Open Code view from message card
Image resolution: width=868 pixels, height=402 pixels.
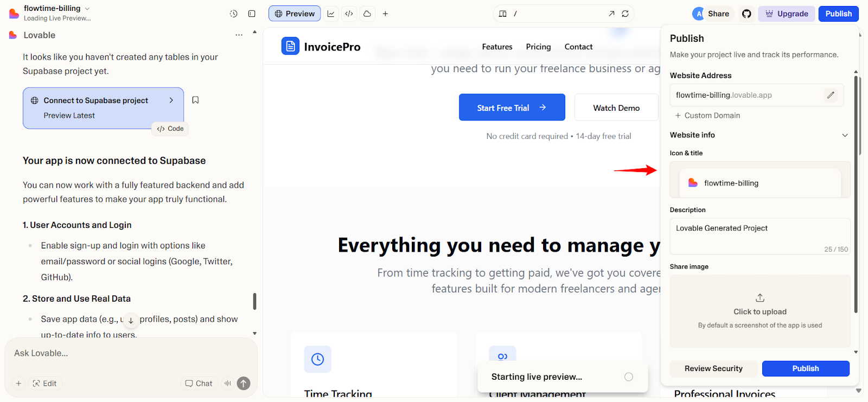[170, 129]
